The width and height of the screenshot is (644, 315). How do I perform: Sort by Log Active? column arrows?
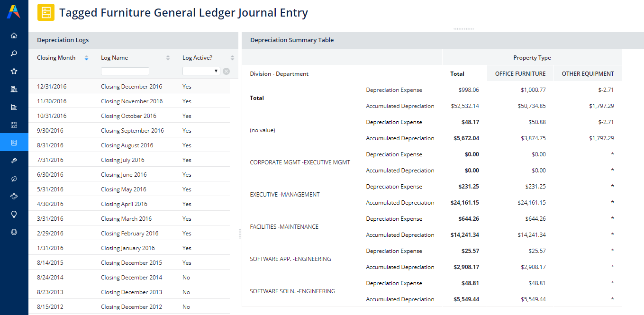pos(232,58)
